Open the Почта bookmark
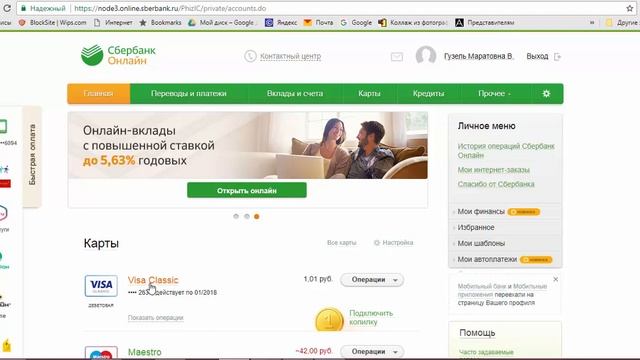640x360 pixels. pyautogui.click(x=319, y=23)
